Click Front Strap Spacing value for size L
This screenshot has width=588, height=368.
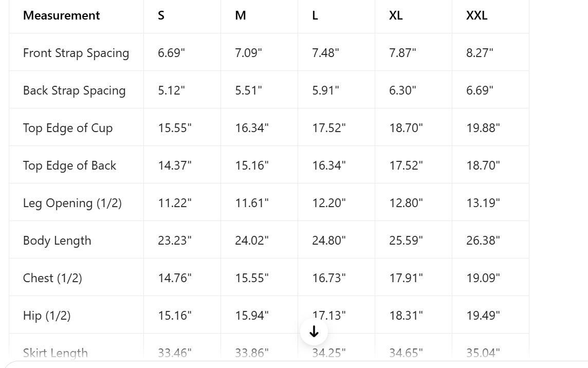tap(325, 53)
